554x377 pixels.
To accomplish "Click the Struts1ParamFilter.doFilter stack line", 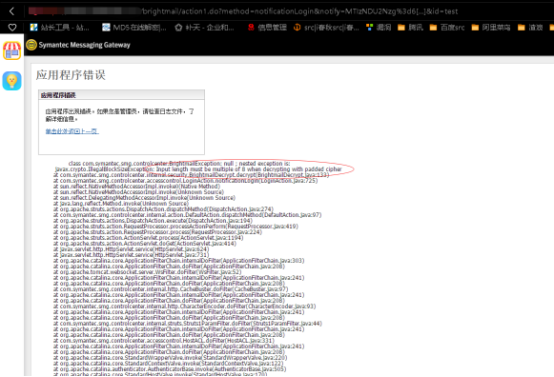I will pyautogui.click(x=188, y=323).
